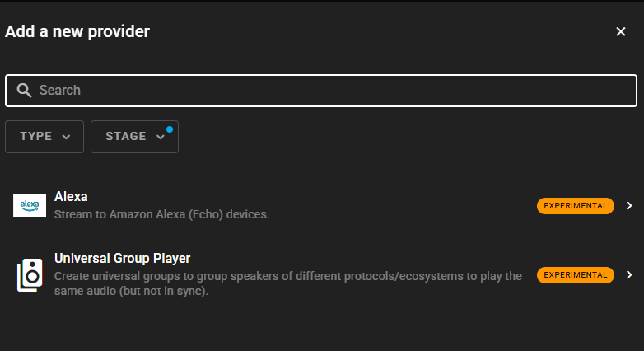
Task: Select the Universal Group Player title
Action: [x=122, y=259]
